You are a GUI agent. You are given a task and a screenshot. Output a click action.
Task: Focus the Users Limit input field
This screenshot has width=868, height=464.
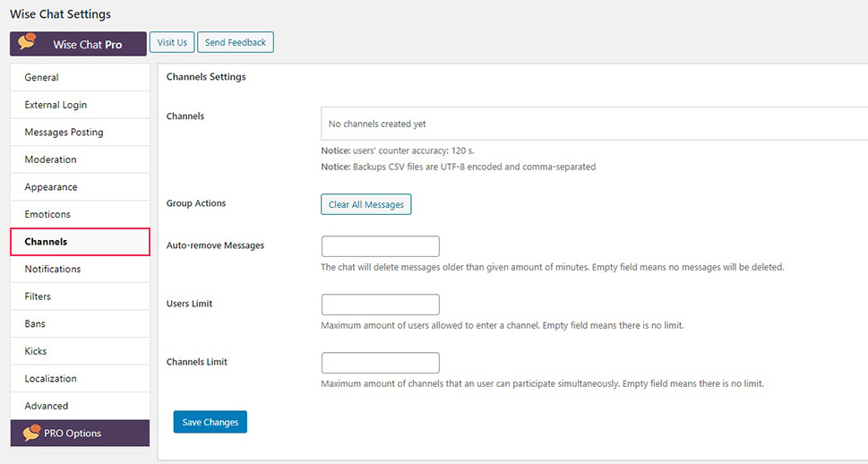[381, 305]
